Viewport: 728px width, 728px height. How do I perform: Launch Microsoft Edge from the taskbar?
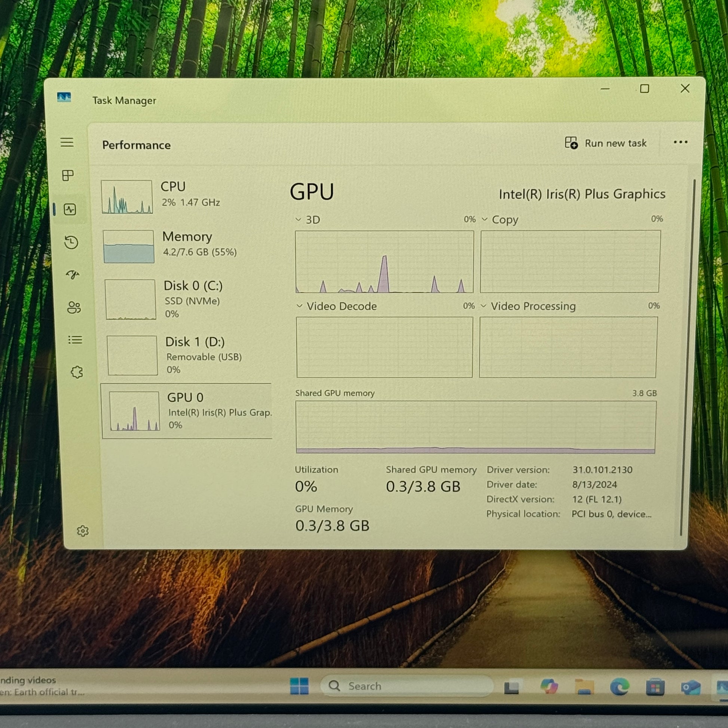(x=620, y=687)
